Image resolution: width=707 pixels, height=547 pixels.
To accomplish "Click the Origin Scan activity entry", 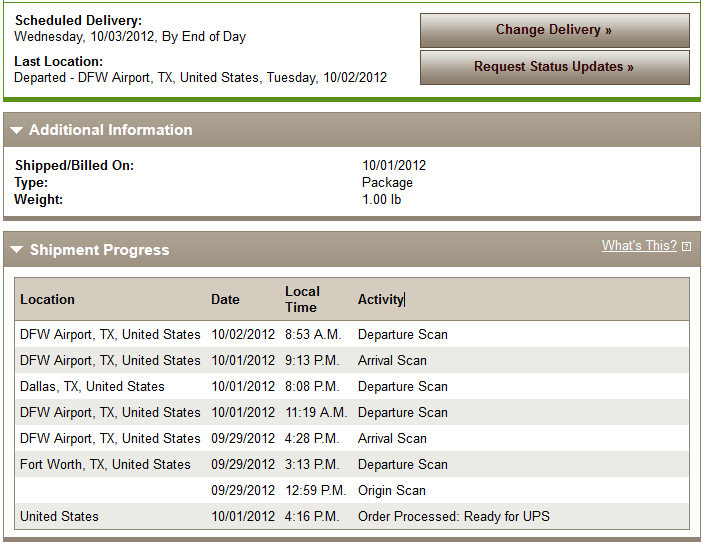I will tap(391, 491).
